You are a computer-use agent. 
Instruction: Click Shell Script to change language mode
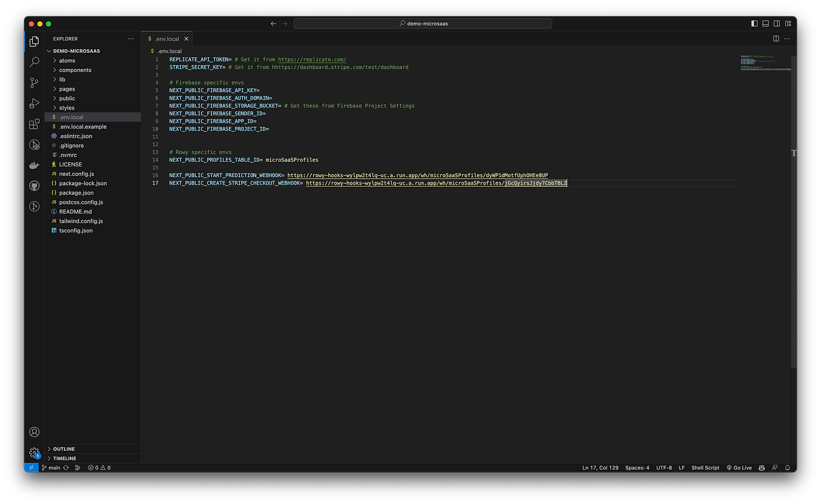coord(705,467)
